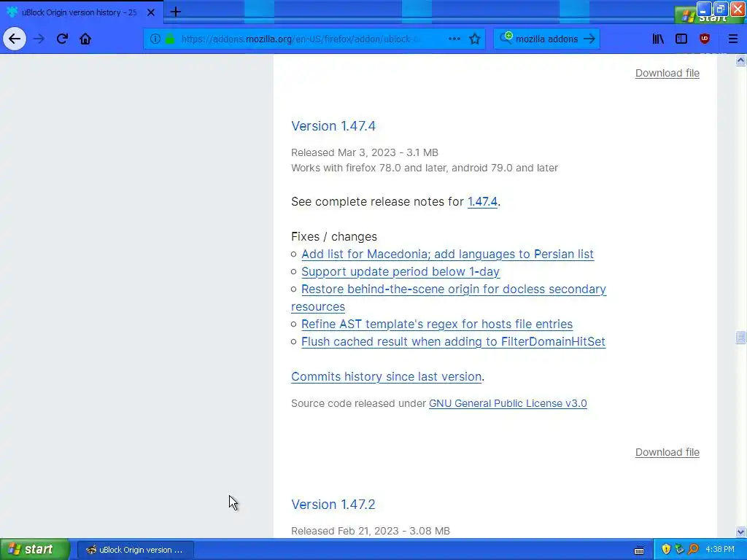Image resolution: width=747 pixels, height=560 pixels.
Task: Click the vertical scrollbar thumb
Action: 740,337
